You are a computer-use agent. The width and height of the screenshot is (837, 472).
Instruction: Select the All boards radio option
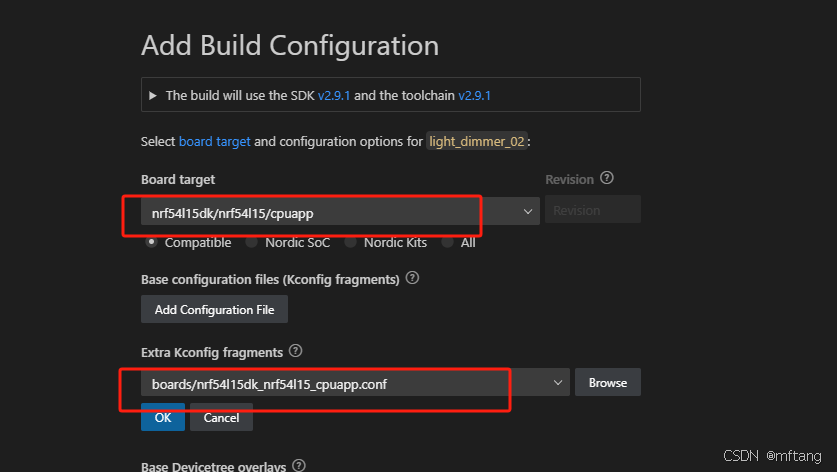tap(447, 242)
